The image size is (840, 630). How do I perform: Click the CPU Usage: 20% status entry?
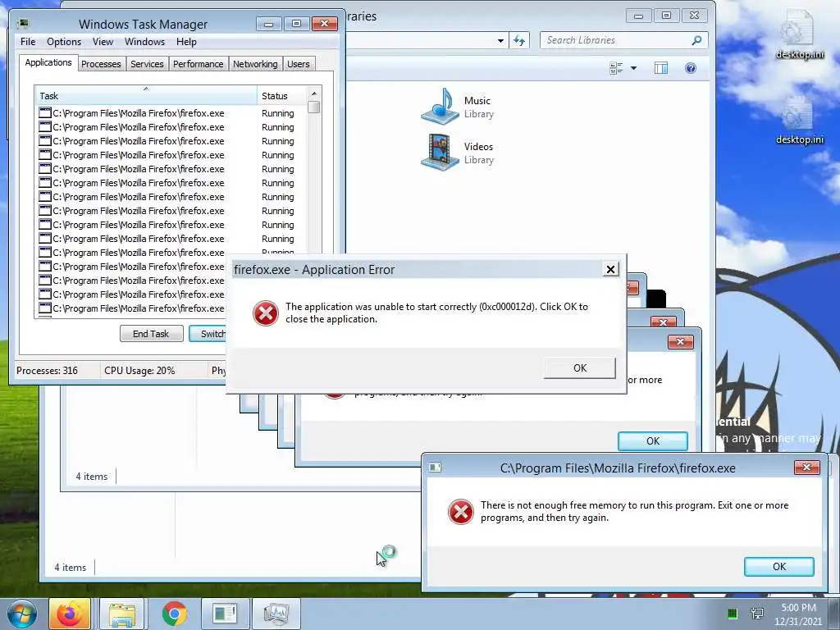(x=139, y=371)
